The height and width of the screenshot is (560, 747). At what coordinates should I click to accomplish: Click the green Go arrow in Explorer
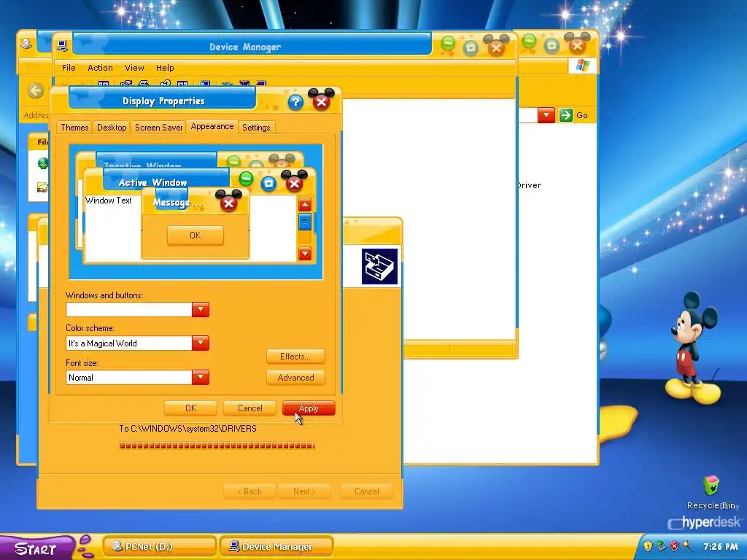pos(565,115)
